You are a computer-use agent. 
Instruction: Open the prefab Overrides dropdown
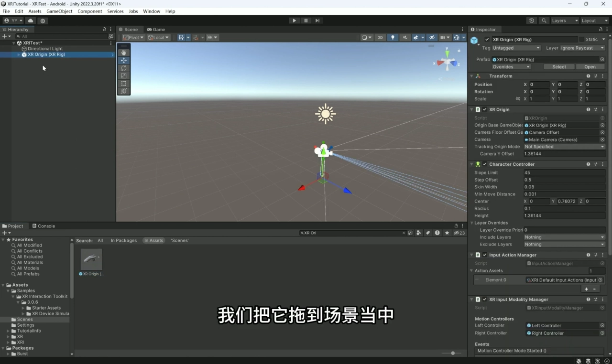tap(512, 67)
